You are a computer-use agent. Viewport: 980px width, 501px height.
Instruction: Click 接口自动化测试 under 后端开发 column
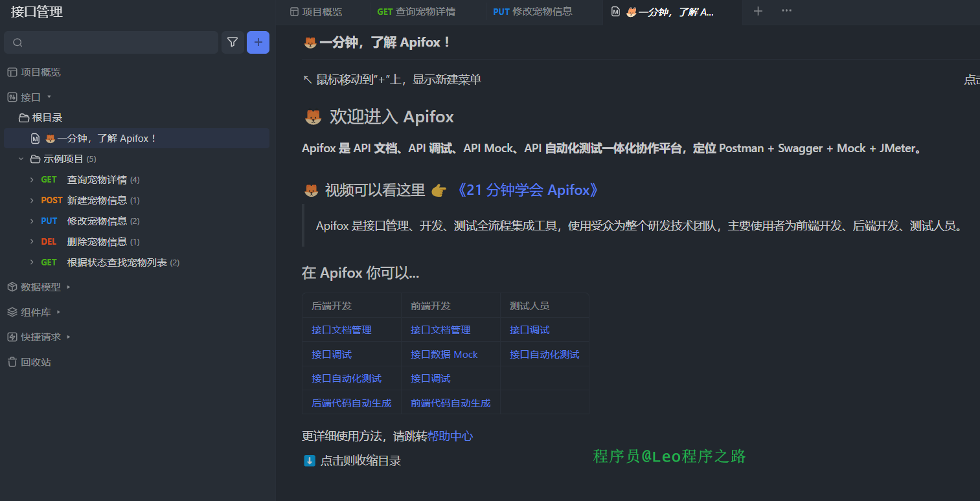point(347,379)
